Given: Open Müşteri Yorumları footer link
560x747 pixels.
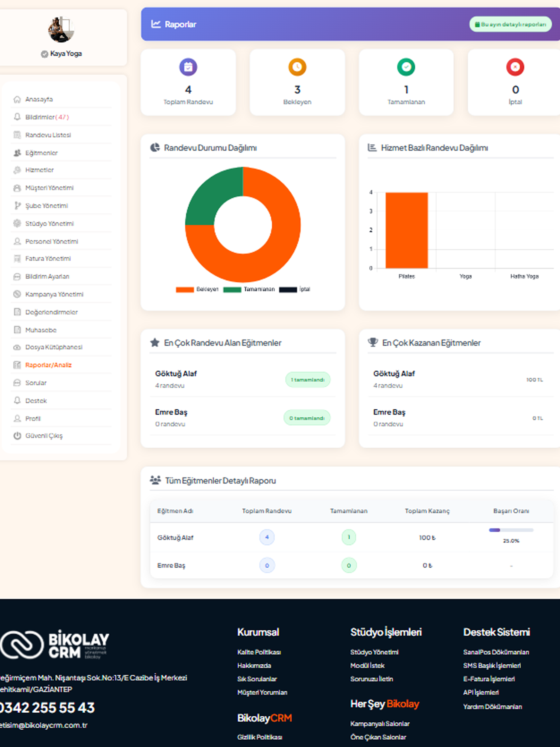Looking at the screenshot, I should pos(262,693).
